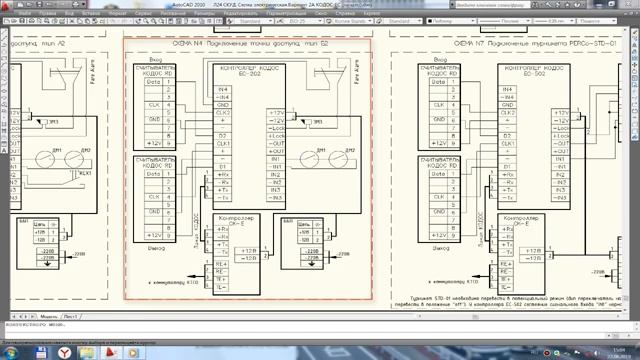This screenshot has height=360, width=640.
Task: Open the Windows Start button
Action: pos(10,352)
